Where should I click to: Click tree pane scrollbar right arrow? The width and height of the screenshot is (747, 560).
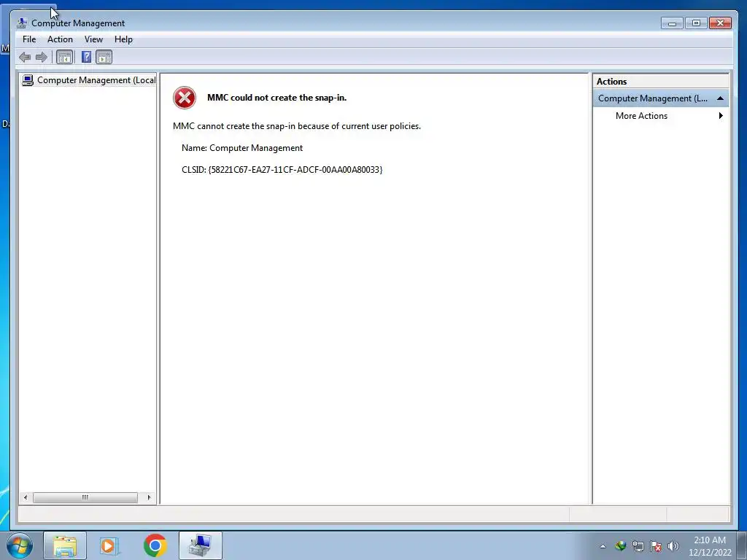point(149,497)
